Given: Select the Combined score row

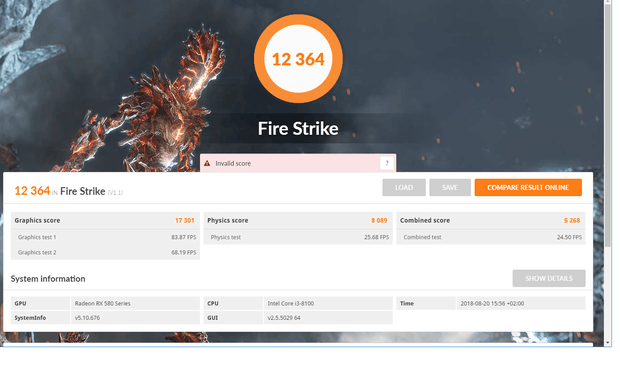Looking at the screenshot, I should 491,220.
